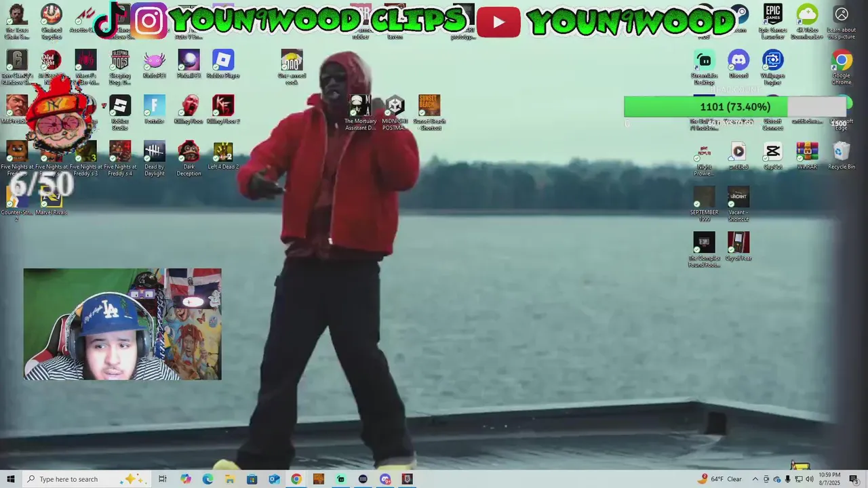
Task: Open the Wallpaper Engine desktop icon
Action: coord(772,67)
